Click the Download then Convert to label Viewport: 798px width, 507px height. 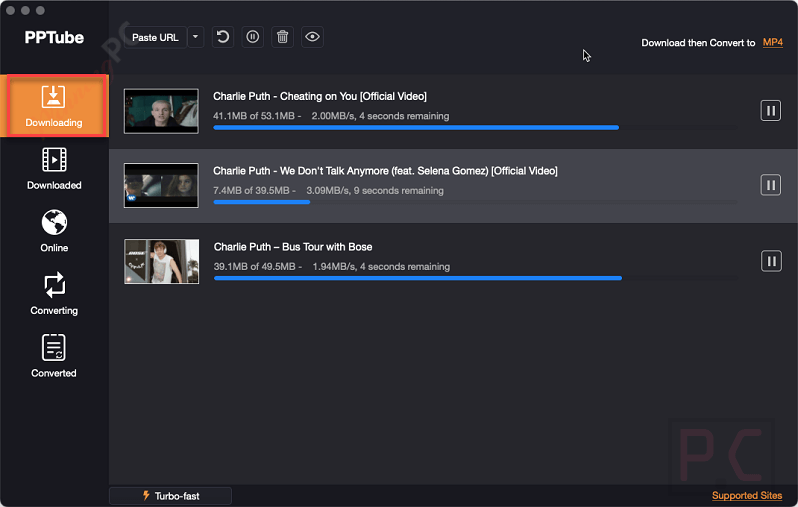pyautogui.click(x=698, y=43)
